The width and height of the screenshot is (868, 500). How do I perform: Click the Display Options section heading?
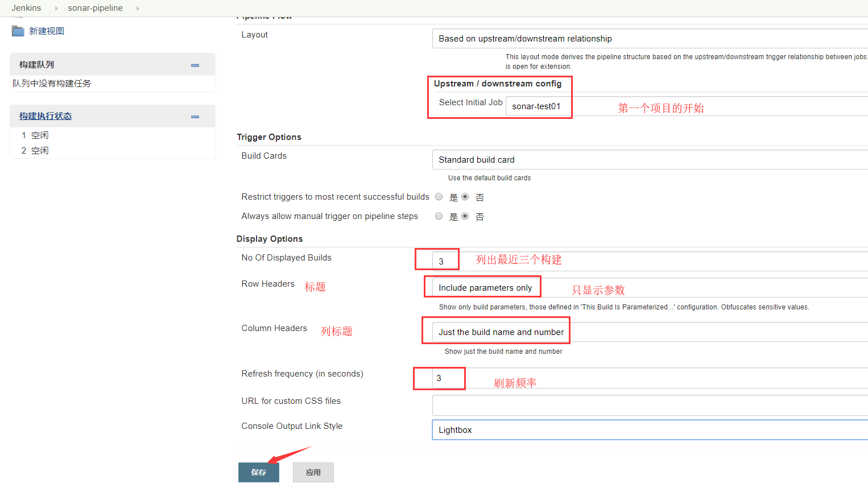click(x=270, y=239)
